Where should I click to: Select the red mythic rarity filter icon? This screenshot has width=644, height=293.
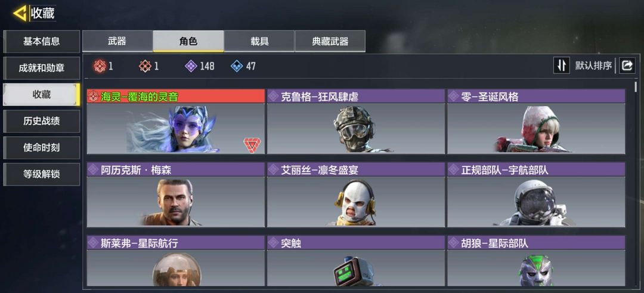(100, 66)
